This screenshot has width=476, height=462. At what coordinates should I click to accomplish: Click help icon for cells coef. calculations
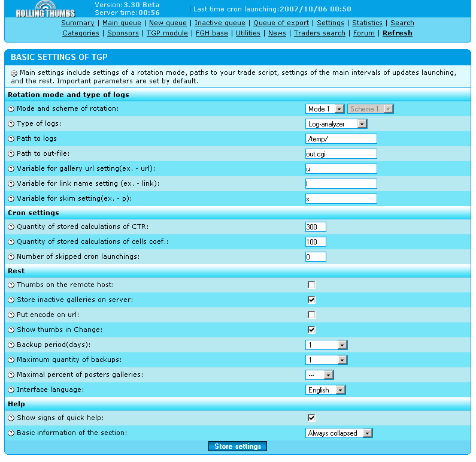11,241
